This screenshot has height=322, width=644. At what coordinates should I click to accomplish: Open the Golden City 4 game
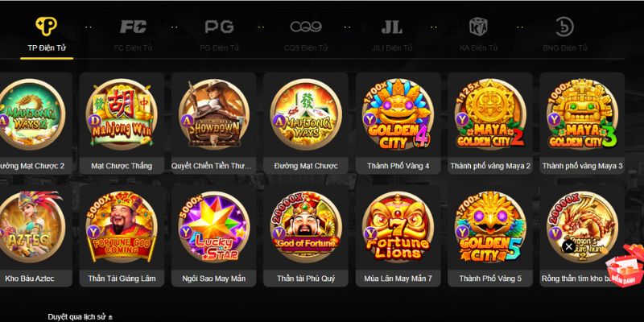point(398,114)
